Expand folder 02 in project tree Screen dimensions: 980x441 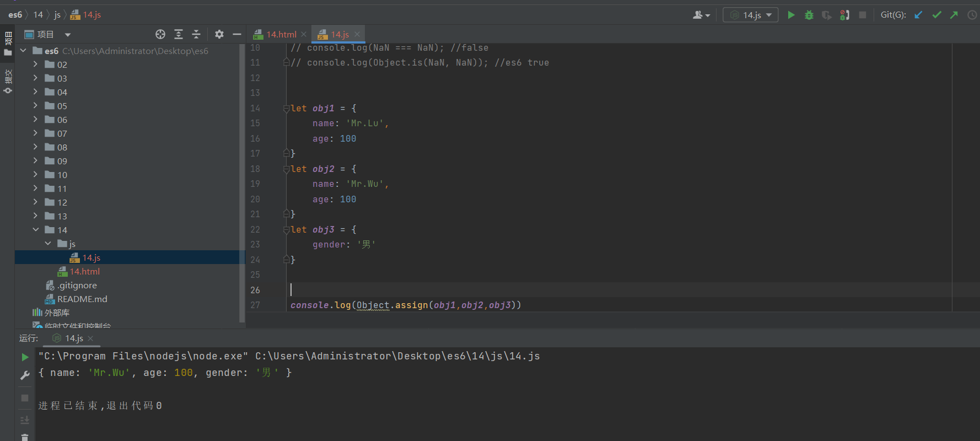(x=35, y=64)
